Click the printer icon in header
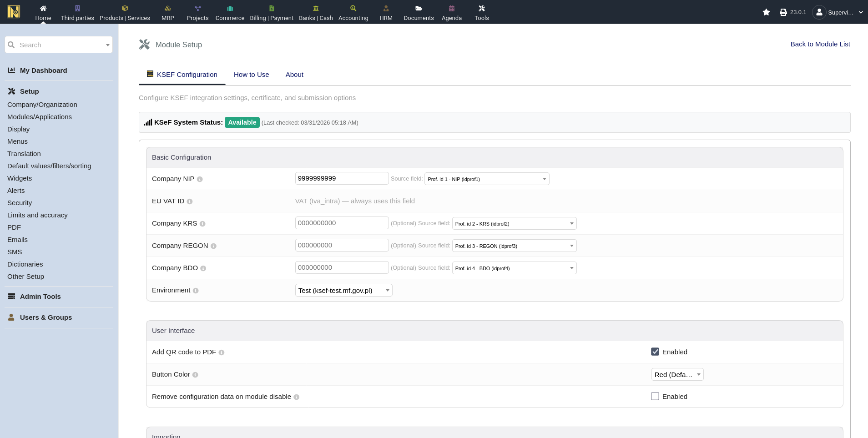 783,12
